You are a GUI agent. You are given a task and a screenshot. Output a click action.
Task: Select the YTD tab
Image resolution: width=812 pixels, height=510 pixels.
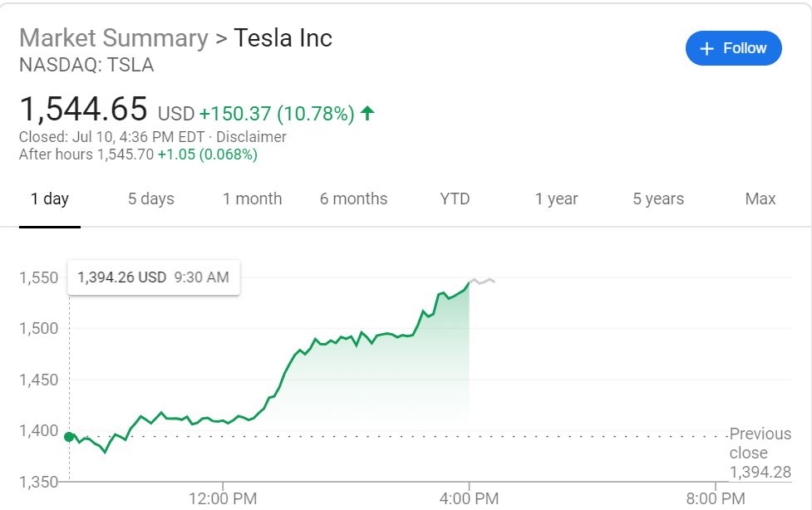click(x=455, y=199)
